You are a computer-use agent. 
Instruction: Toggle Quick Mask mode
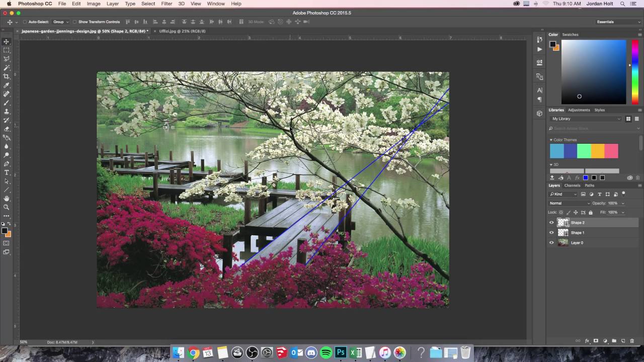[7, 243]
